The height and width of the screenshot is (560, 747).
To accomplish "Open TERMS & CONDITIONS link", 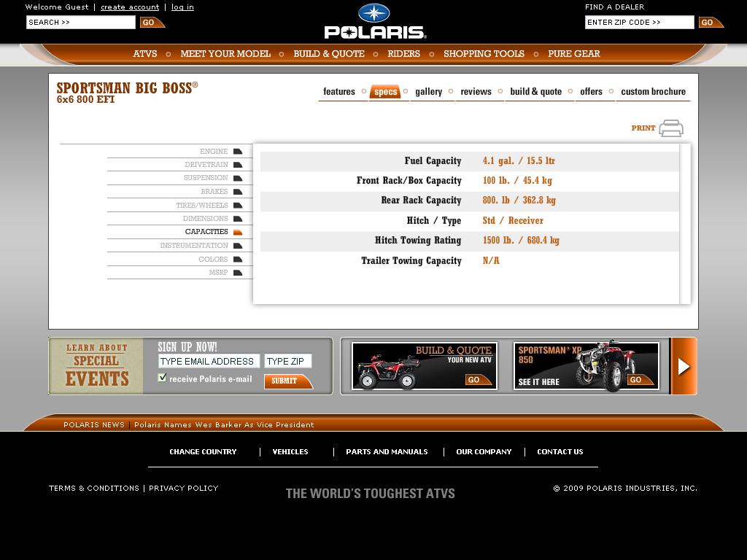I will (94, 488).
